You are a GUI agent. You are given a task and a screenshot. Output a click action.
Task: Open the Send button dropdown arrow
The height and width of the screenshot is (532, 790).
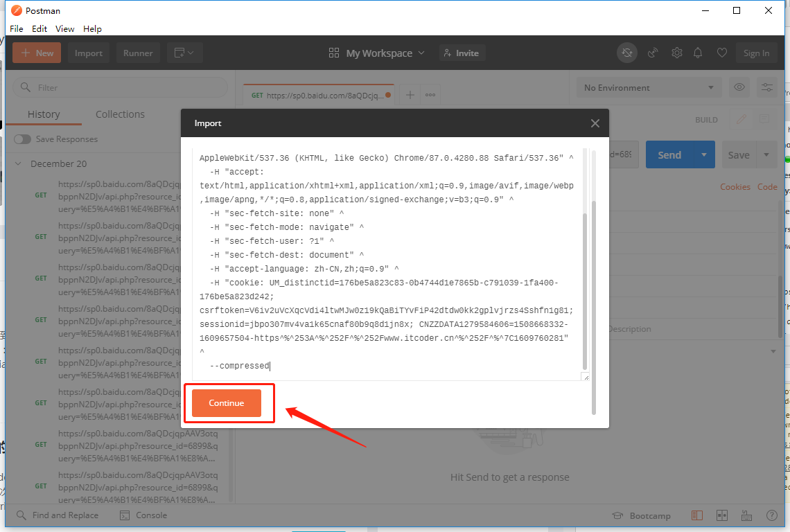(x=704, y=154)
